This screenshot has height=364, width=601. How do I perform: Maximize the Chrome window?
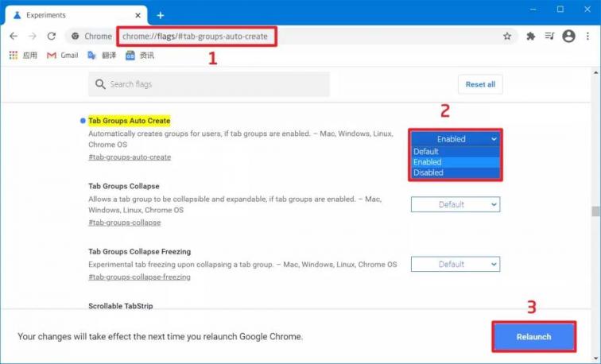click(560, 9)
